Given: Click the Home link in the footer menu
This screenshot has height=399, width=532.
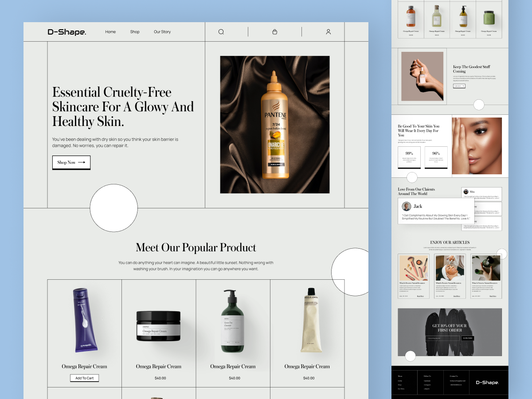Looking at the screenshot, I should coord(400,381).
